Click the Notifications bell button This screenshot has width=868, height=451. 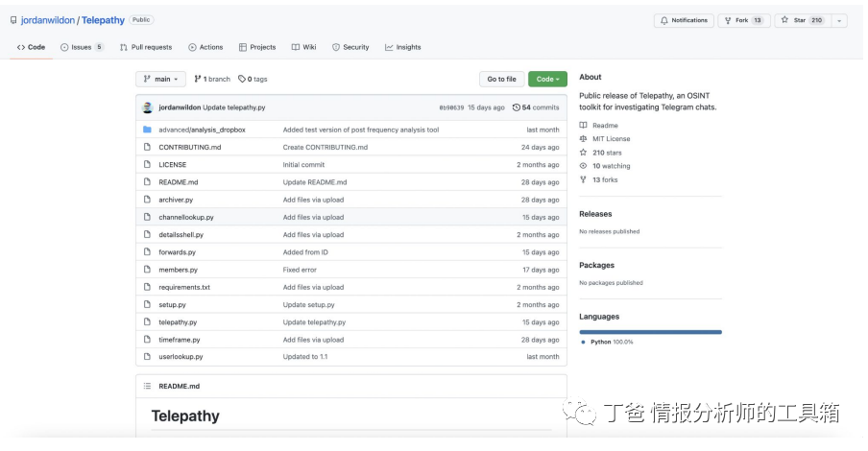[685, 20]
